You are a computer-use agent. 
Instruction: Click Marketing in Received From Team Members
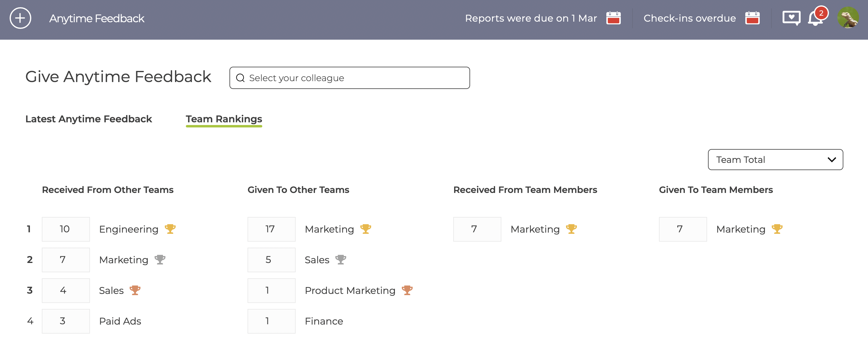click(535, 229)
